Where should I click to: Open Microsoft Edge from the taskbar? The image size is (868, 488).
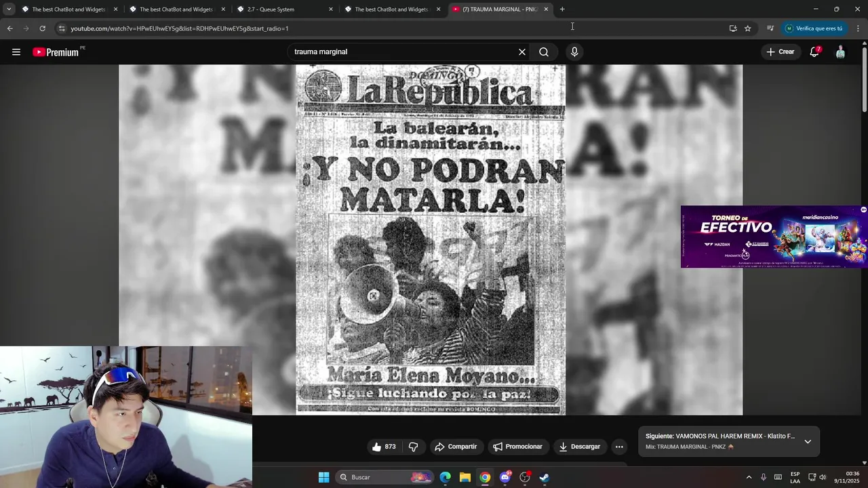coord(445,477)
